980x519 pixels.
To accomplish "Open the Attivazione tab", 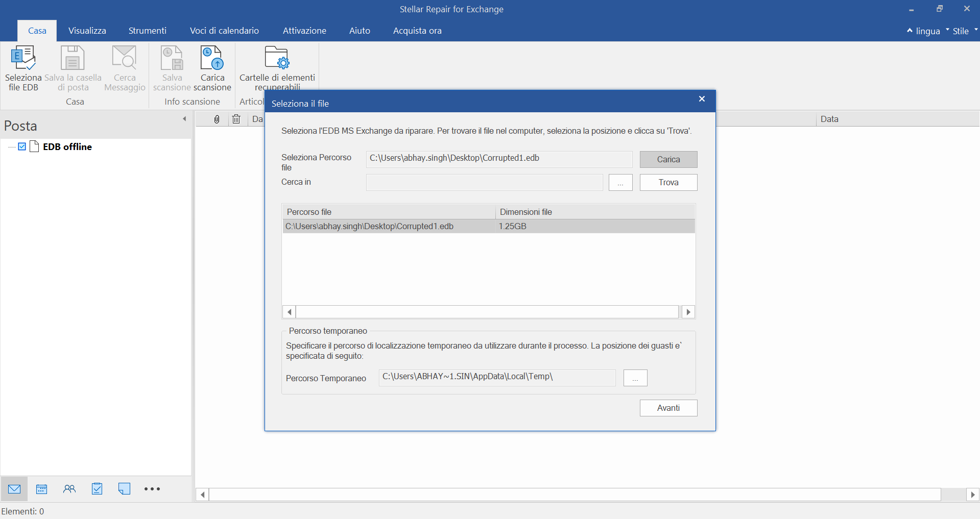I will [x=304, y=31].
